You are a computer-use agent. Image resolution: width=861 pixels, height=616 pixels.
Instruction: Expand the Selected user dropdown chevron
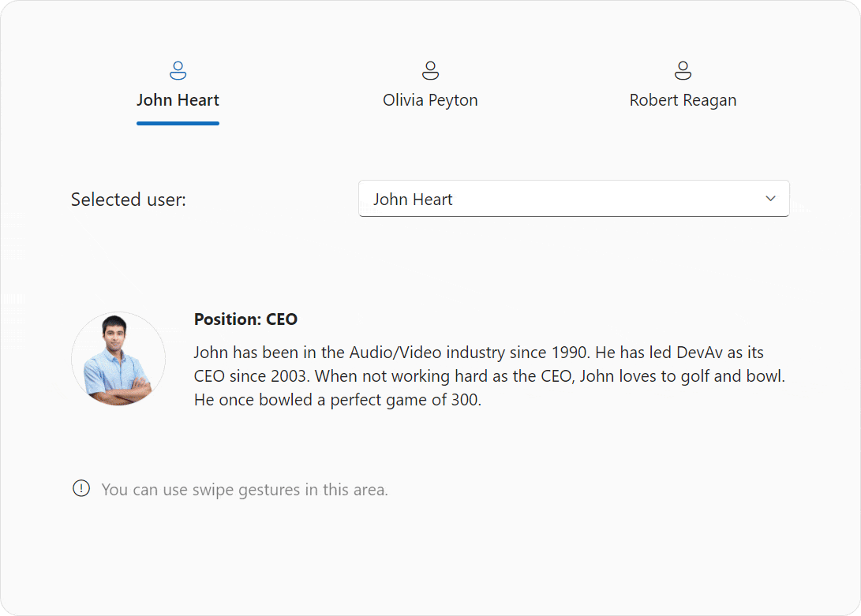(771, 199)
